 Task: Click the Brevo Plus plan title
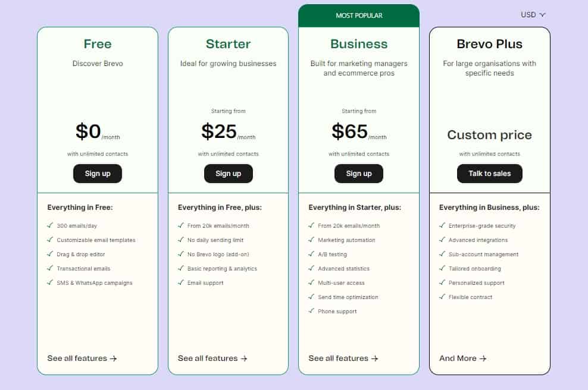[x=489, y=44]
